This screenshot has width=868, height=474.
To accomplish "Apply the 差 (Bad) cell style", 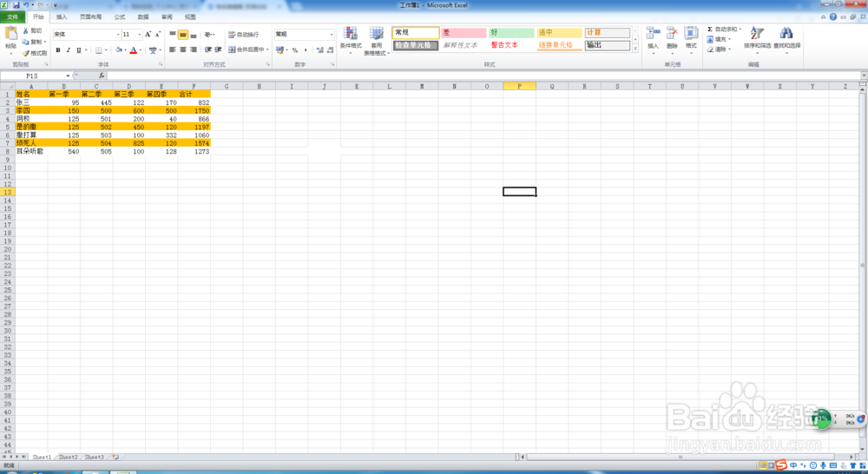I will 464,33.
